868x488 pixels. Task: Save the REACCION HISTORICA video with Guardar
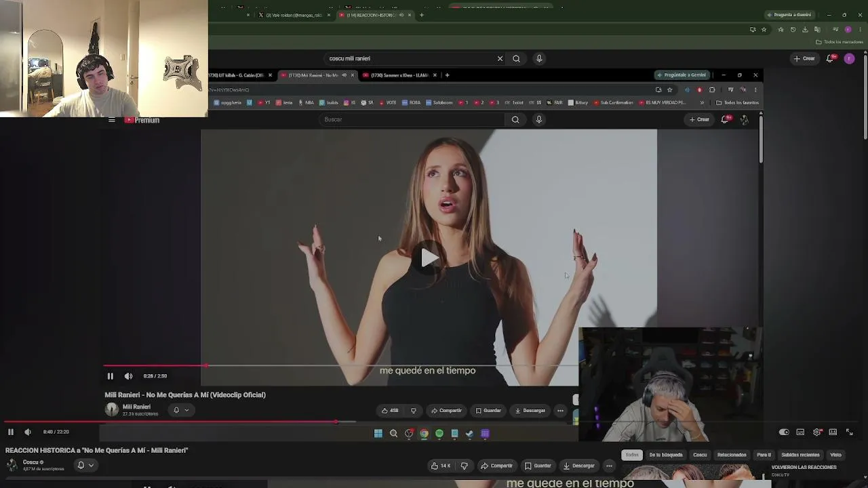[538, 466]
